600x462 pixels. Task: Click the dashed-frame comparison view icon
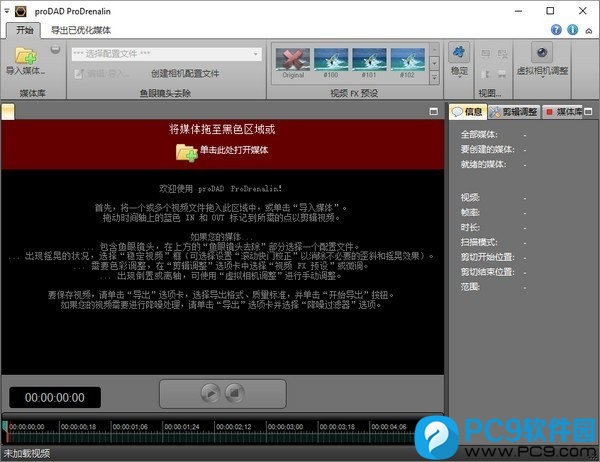coord(502,54)
